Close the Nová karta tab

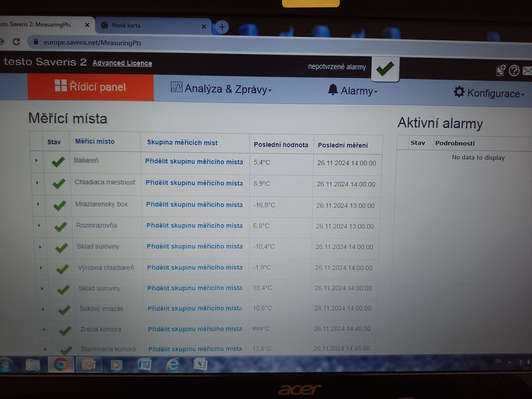(203, 26)
